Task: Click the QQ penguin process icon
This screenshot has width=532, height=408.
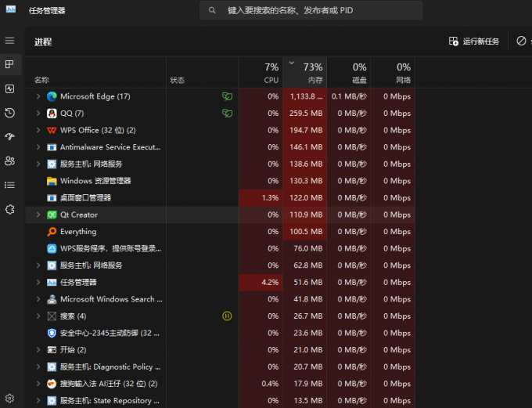Action: pos(52,114)
